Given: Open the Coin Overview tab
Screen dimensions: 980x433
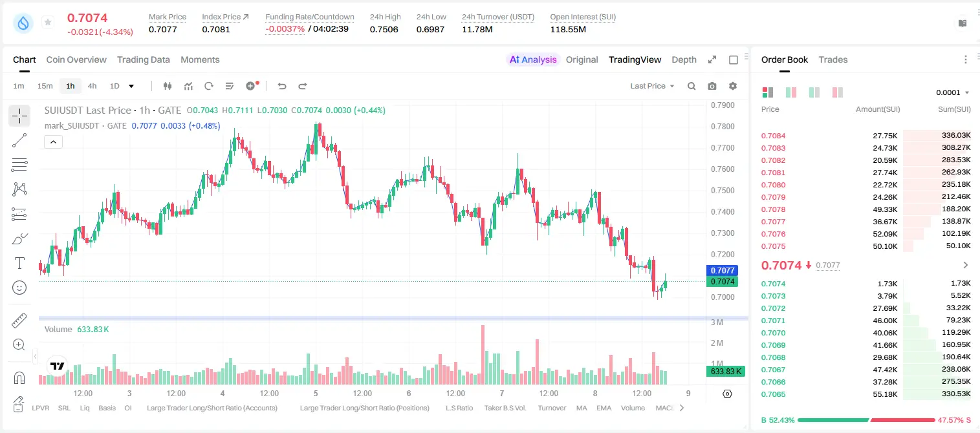Looking at the screenshot, I should pos(76,59).
